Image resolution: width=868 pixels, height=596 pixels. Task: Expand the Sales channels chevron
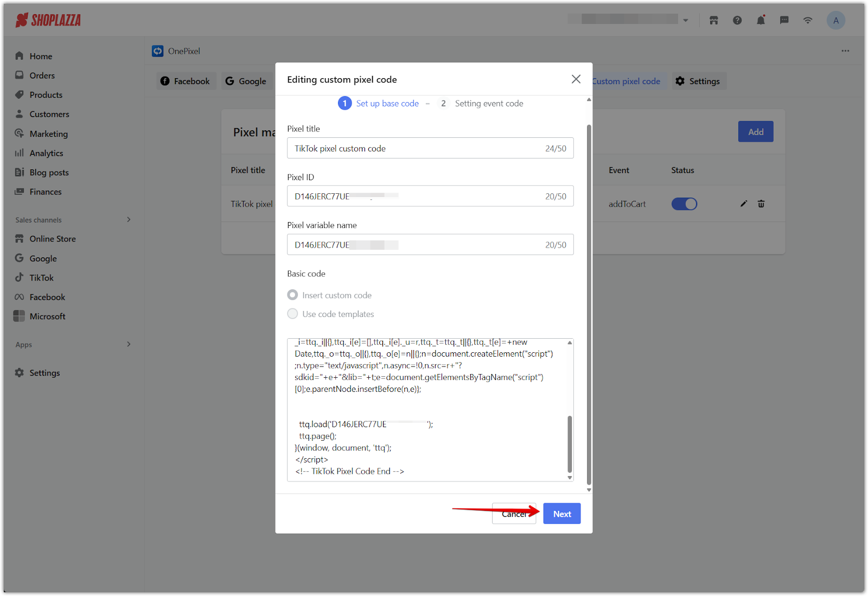(129, 220)
